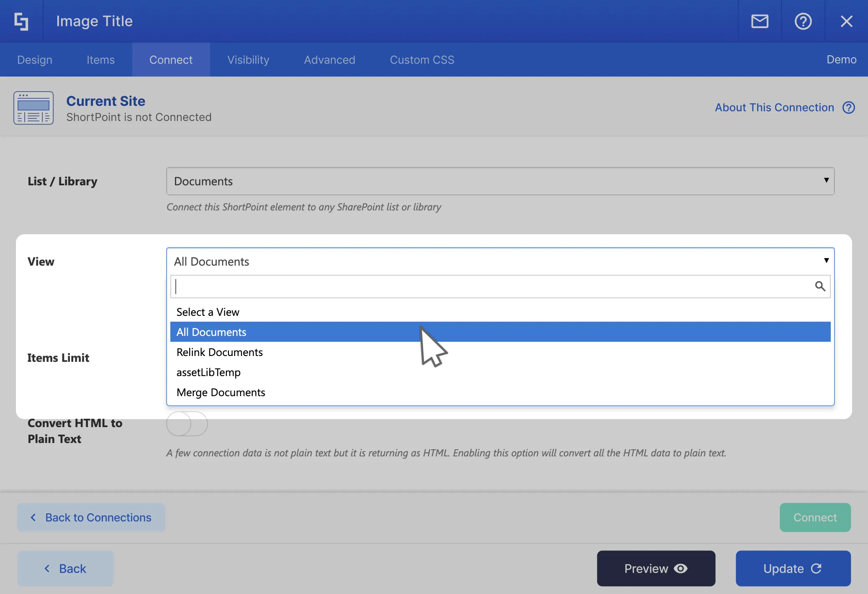This screenshot has height=594, width=868.
Task: Toggle Convert HTML to Plain Text switch
Action: coord(187,424)
